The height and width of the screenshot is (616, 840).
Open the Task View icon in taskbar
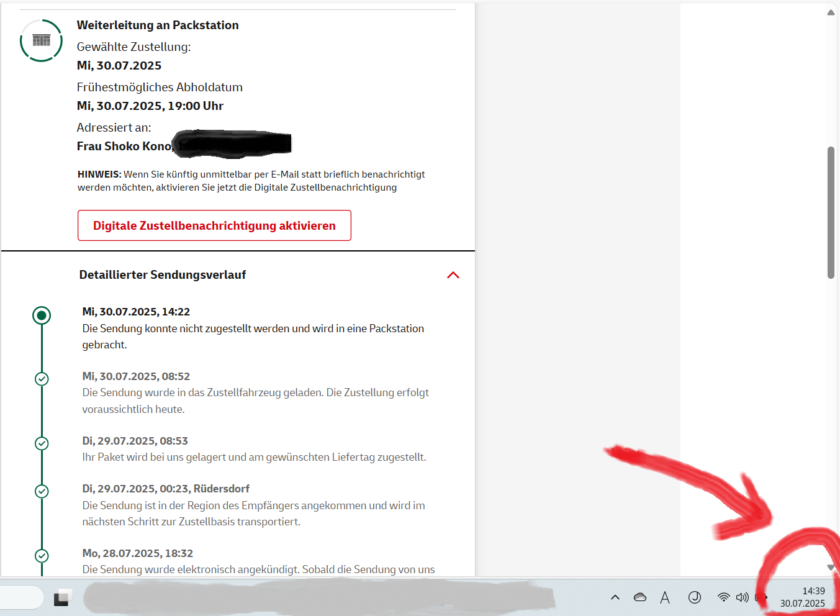tap(62, 597)
